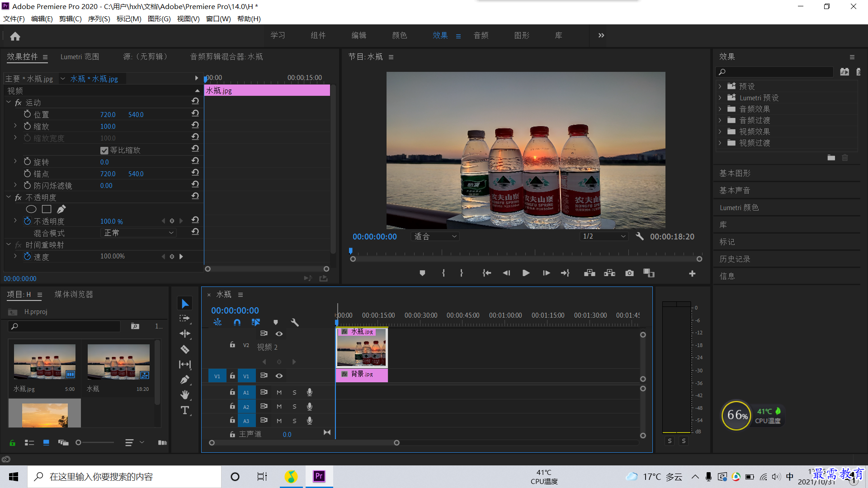868x488 pixels.
Task: Select the Selection tool arrow
Action: click(x=185, y=304)
